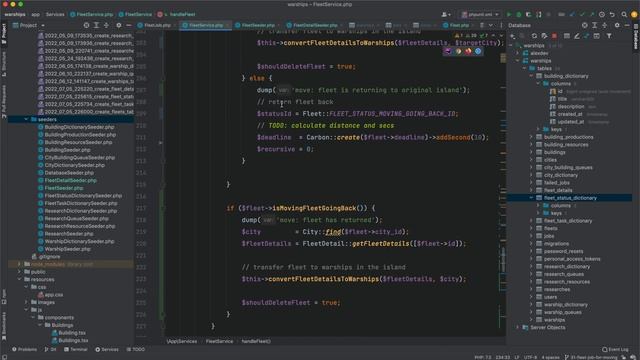Open the vertical Project tool window strip
Viewport: 640px width, 360px height.
(x=4, y=33)
